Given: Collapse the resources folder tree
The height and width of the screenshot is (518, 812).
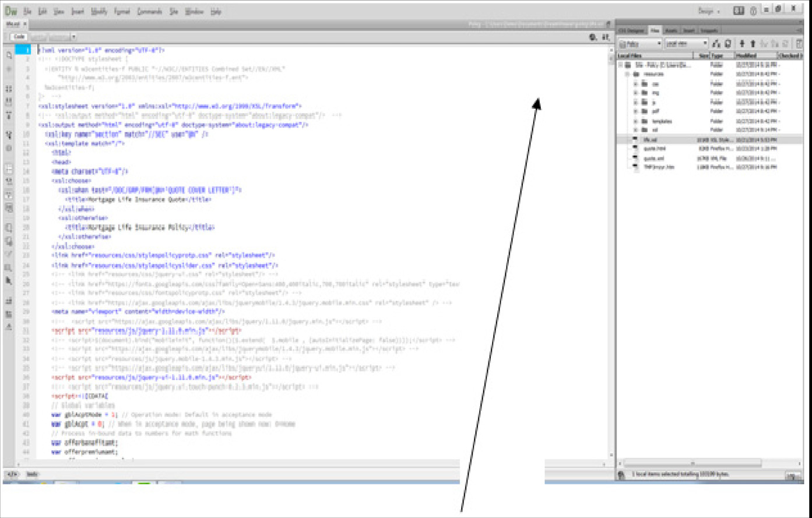Looking at the screenshot, I should [627, 74].
